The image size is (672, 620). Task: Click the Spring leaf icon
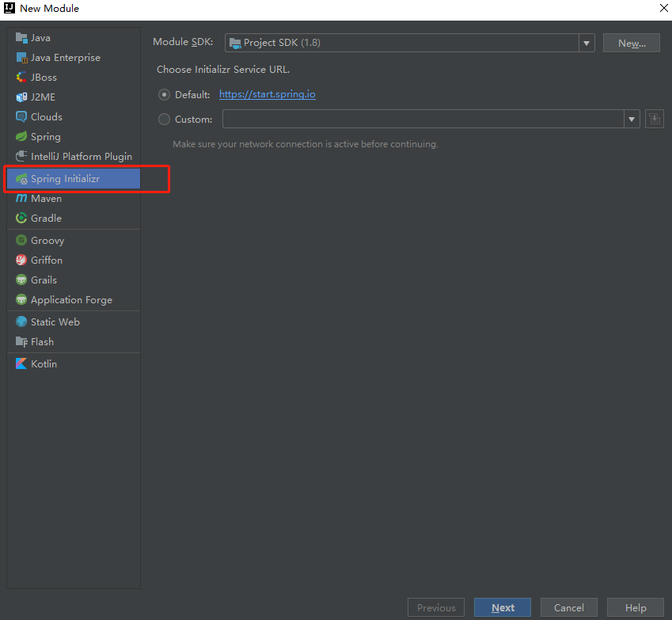click(x=21, y=136)
